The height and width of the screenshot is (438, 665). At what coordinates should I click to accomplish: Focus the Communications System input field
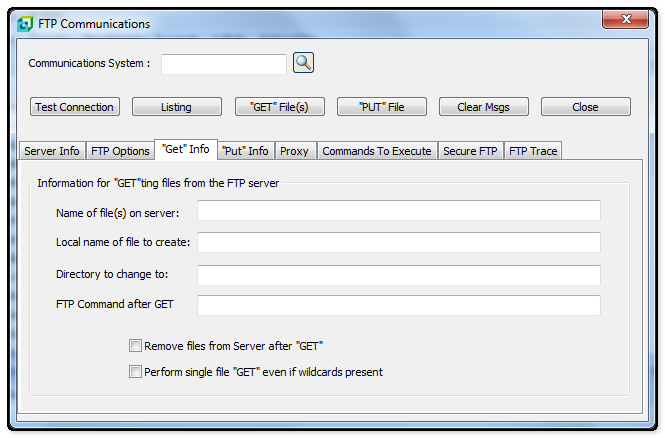tap(224, 64)
